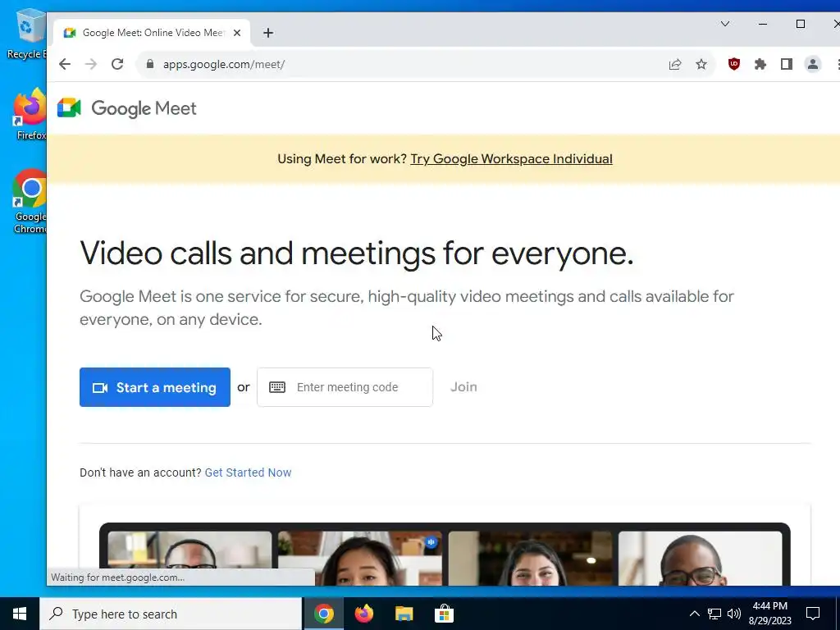840x630 pixels.
Task: Bookmark this tab with the star icon
Action: click(x=701, y=64)
